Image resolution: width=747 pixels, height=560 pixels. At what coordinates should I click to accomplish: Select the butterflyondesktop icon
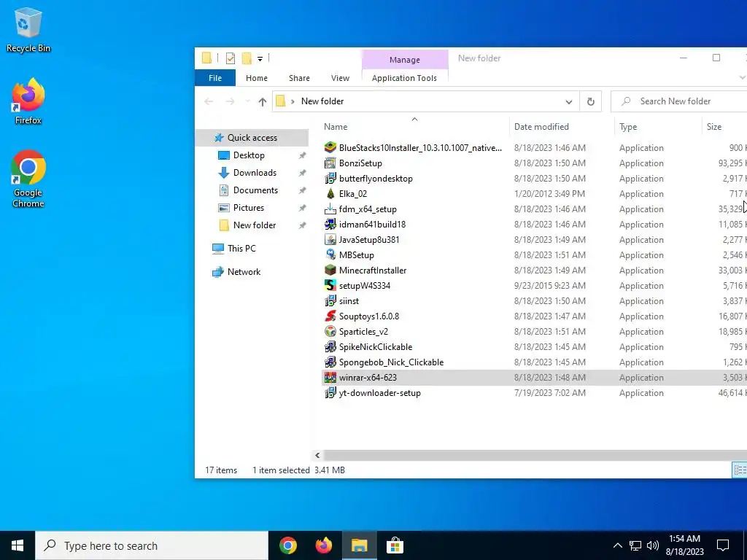click(x=330, y=178)
